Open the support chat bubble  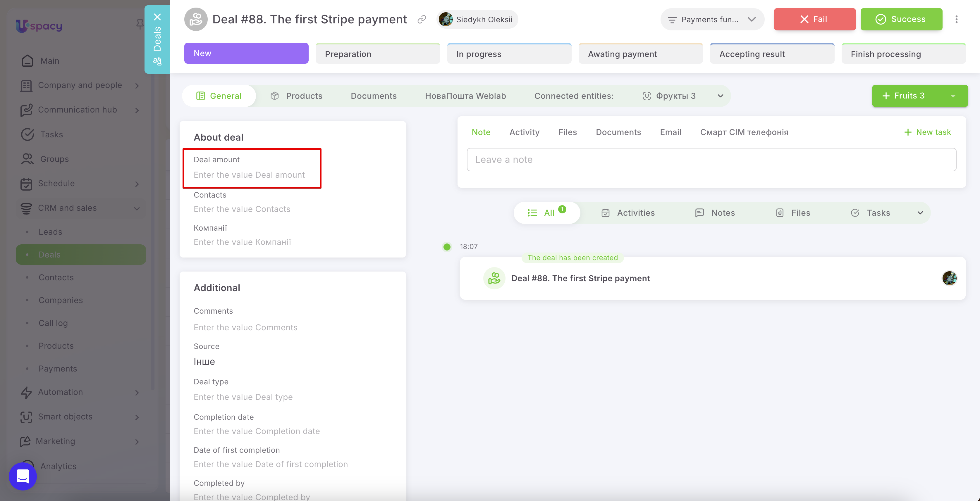(23, 476)
